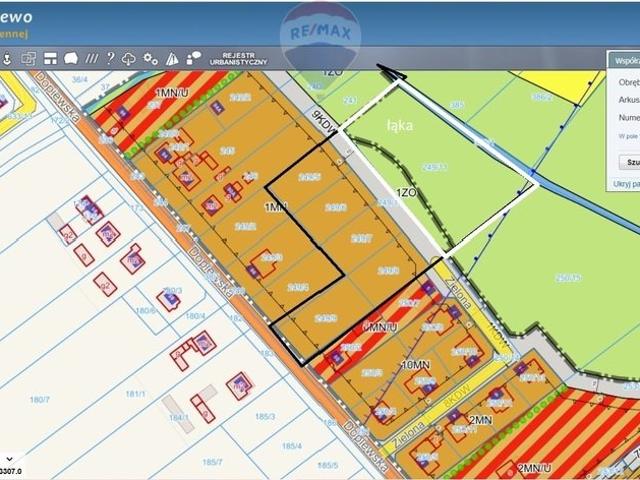Click the triple-slash hatching tool icon
Viewport: 640px width, 480px height.
[x=91, y=58]
